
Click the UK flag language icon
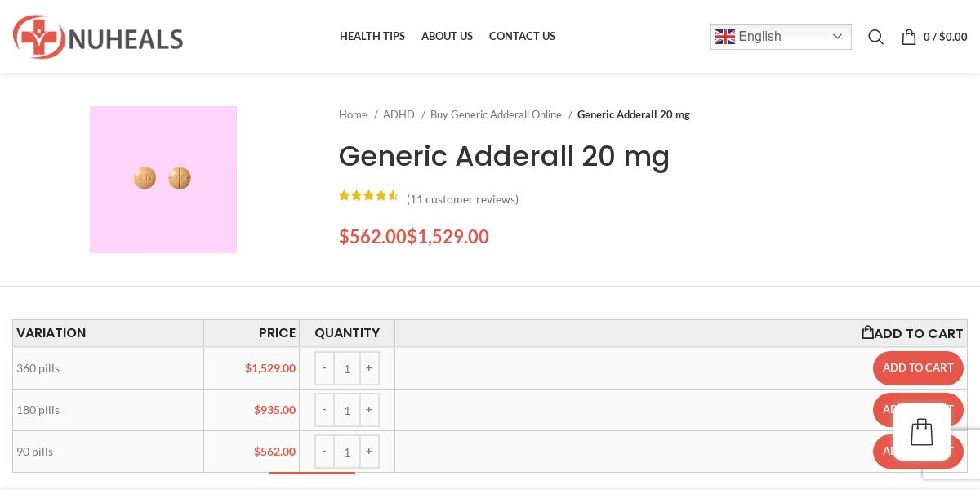(725, 37)
